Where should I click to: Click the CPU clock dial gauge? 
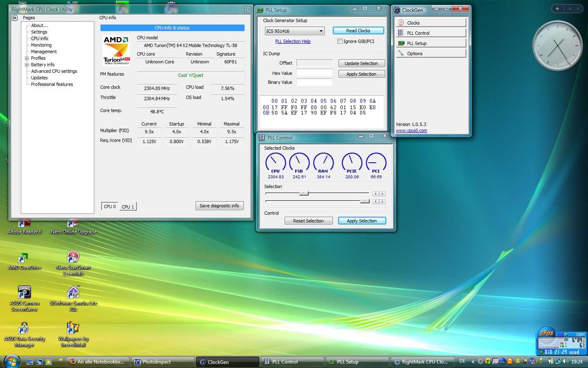276,162
